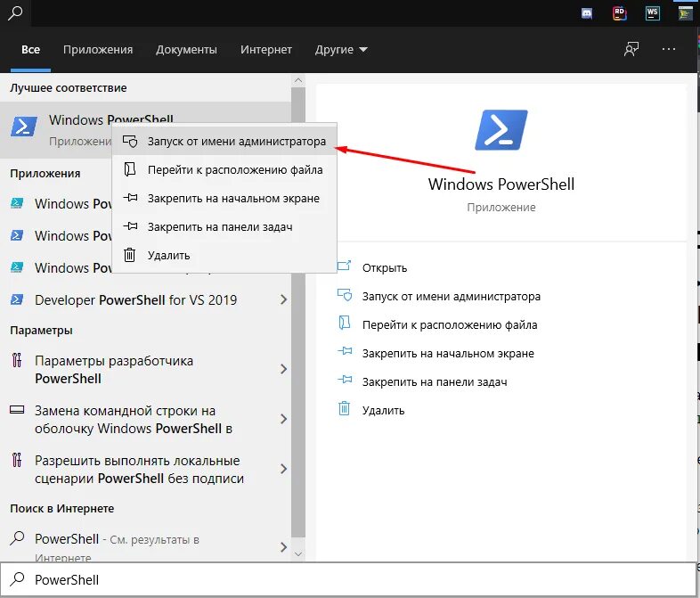Image resolution: width=700 pixels, height=598 pixels.
Task: Click the Параметры section header
Action: 41,331
